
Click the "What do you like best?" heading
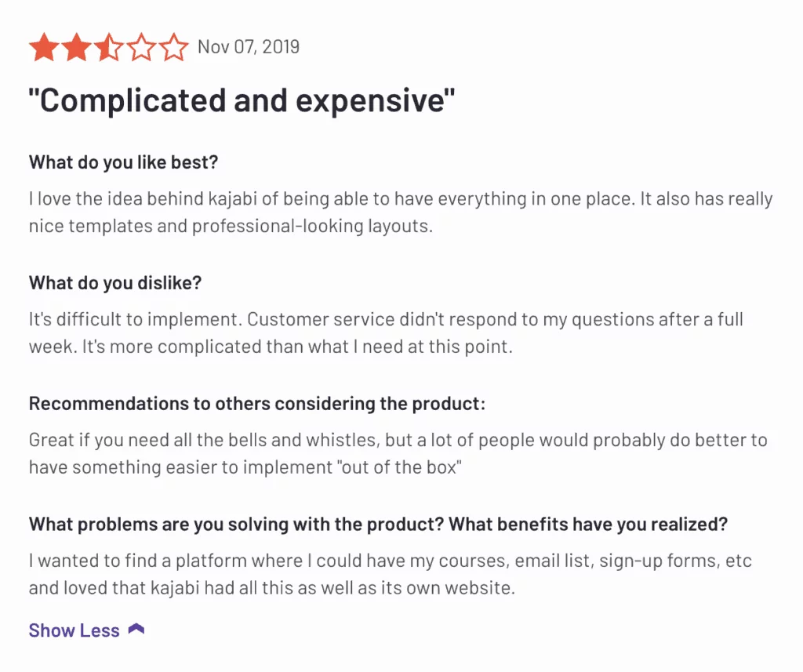(x=123, y=162)
